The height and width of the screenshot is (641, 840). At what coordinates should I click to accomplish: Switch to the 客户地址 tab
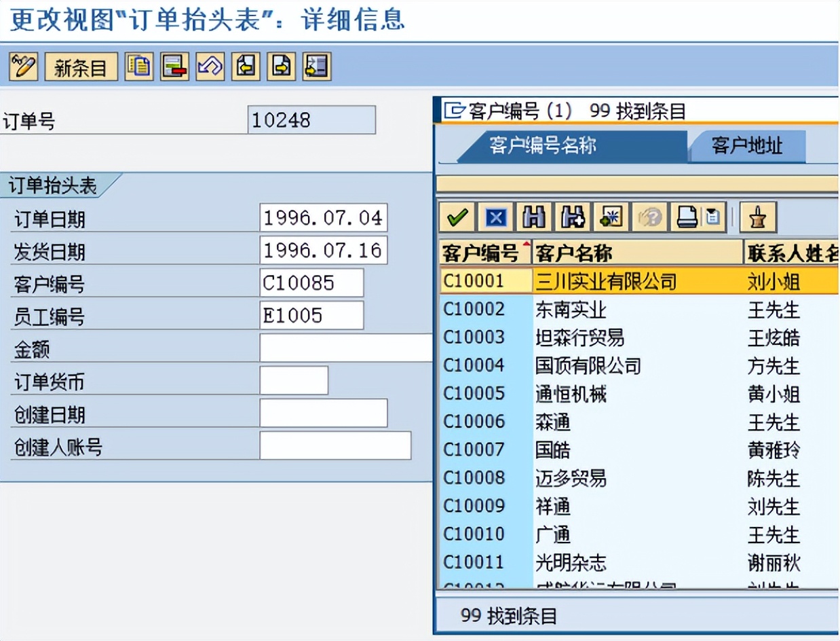[746, 146]
